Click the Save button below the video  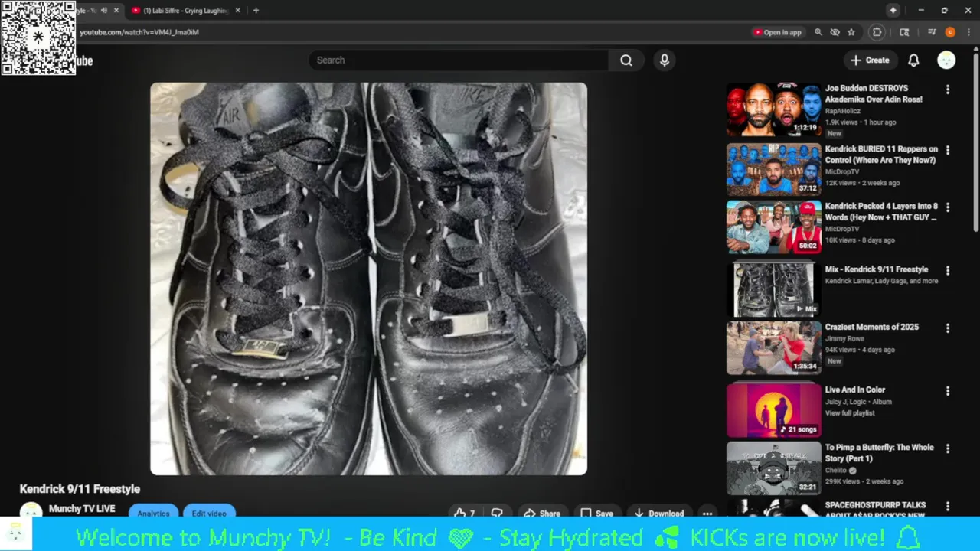coord(596,514)
